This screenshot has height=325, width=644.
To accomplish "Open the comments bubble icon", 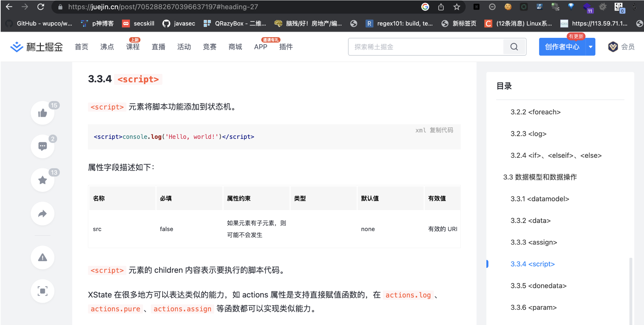I will pos(43,146).
